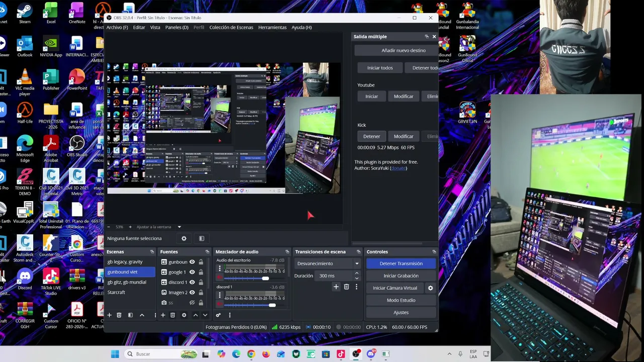Open Editar menu
This screenshot has width=644, height=362.
tap(139, 27)
